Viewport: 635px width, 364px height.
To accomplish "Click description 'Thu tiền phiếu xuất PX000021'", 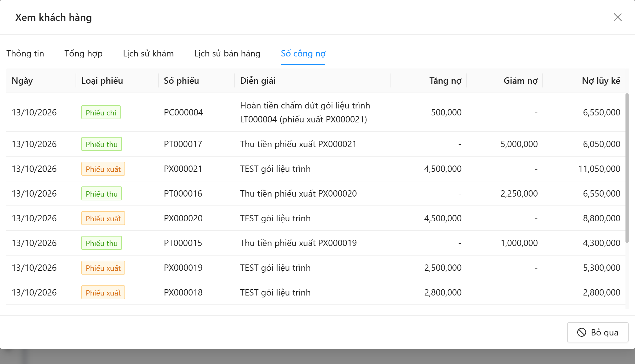I will (298, 144).
